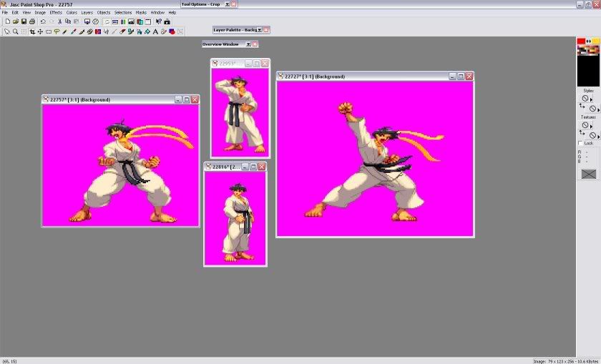Select the rectangular Selection tool

[49, 31]
